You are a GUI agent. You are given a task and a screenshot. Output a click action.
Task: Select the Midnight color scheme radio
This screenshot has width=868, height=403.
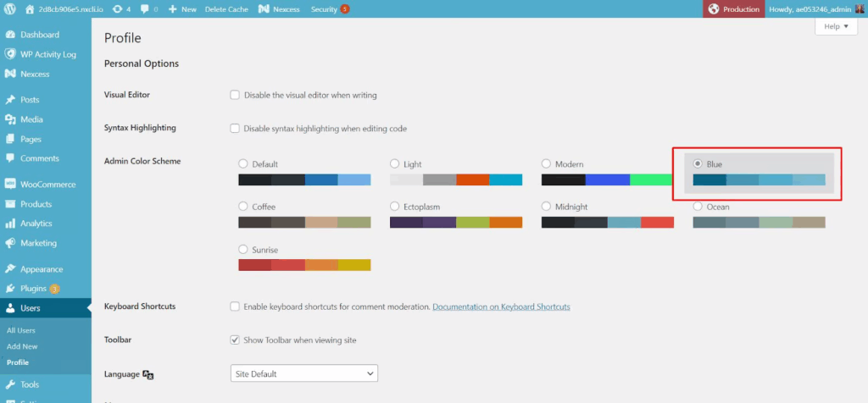coord(547,207)
